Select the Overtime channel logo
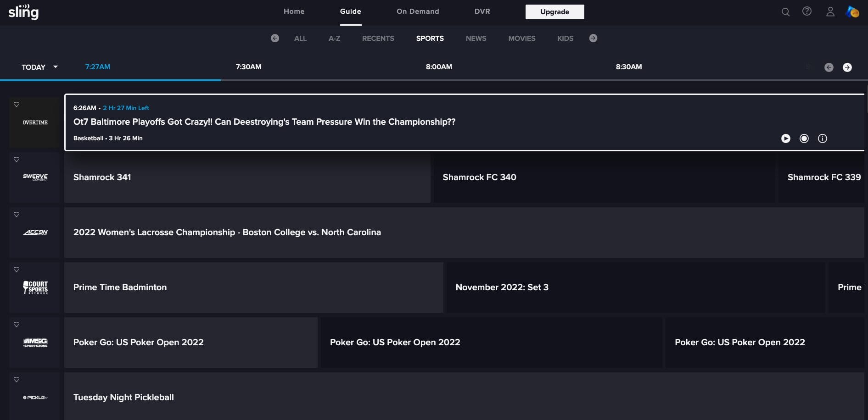The image size is (868, 420). (x=34, y=122)
